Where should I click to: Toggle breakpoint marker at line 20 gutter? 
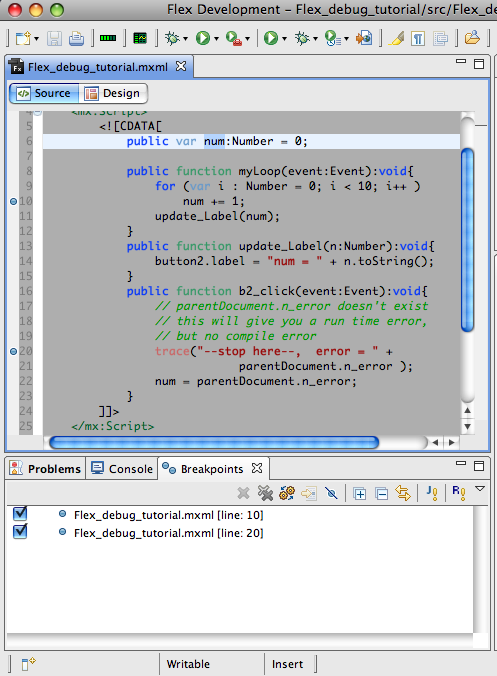pos(13,351)
